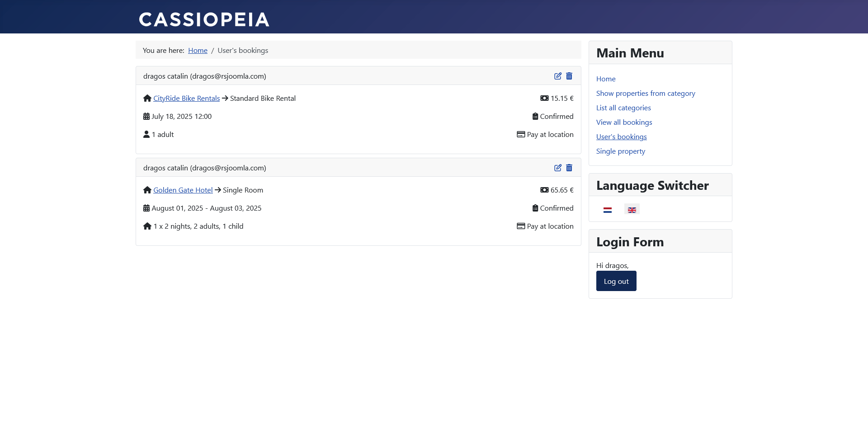Click the 1 adult guest text
The width and height of the screenshot is (868, 428).
[163, 134]
